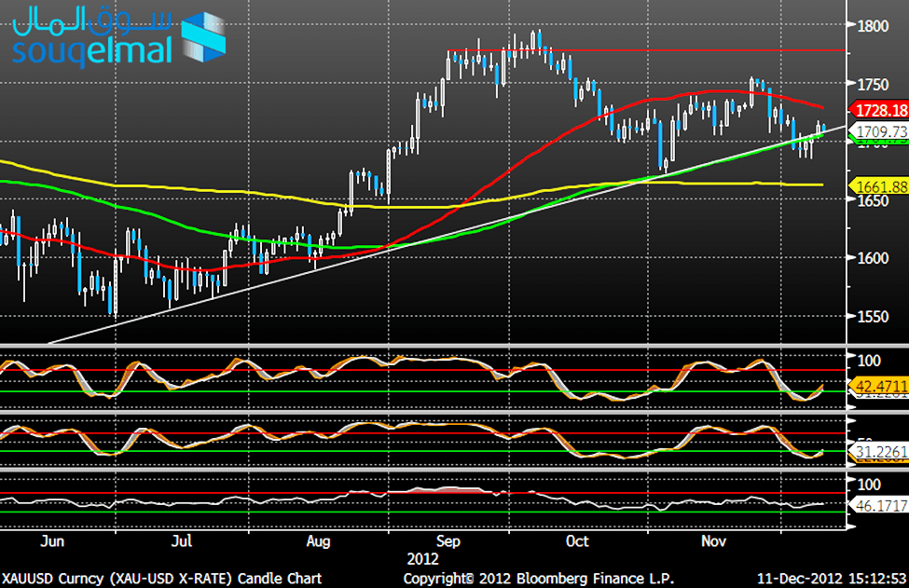Click the souqelmal logo

coord(118,36)
